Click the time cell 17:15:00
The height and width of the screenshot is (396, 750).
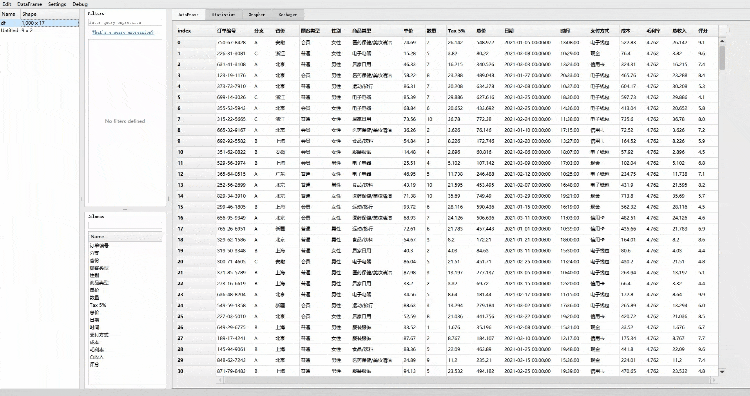tap(574, 130)
